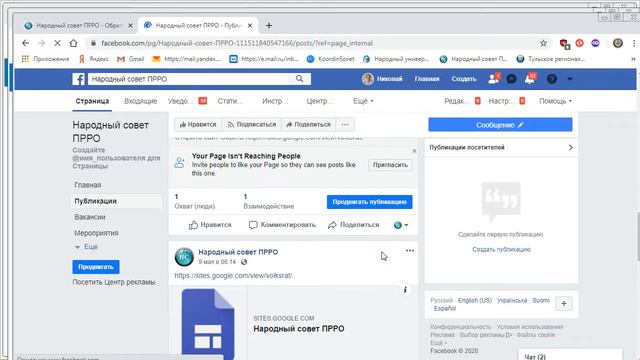
Task: Stop page loading with X button
Action: point(58,43)
